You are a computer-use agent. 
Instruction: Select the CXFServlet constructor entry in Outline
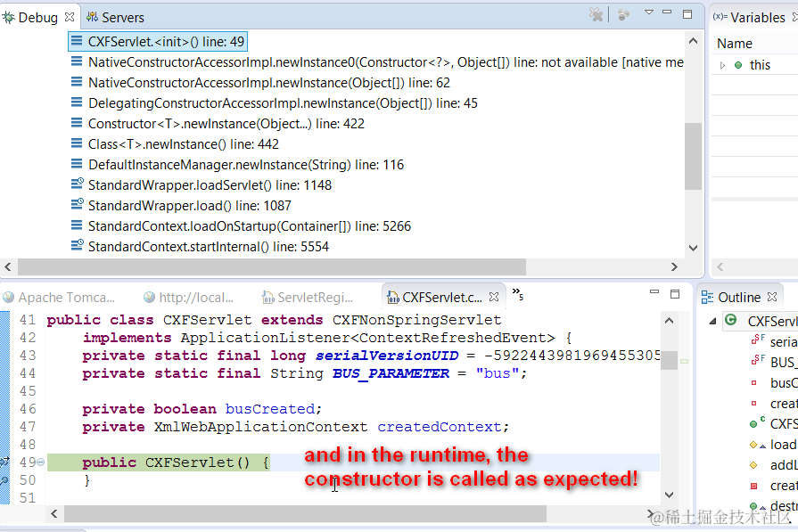point(772,423)
